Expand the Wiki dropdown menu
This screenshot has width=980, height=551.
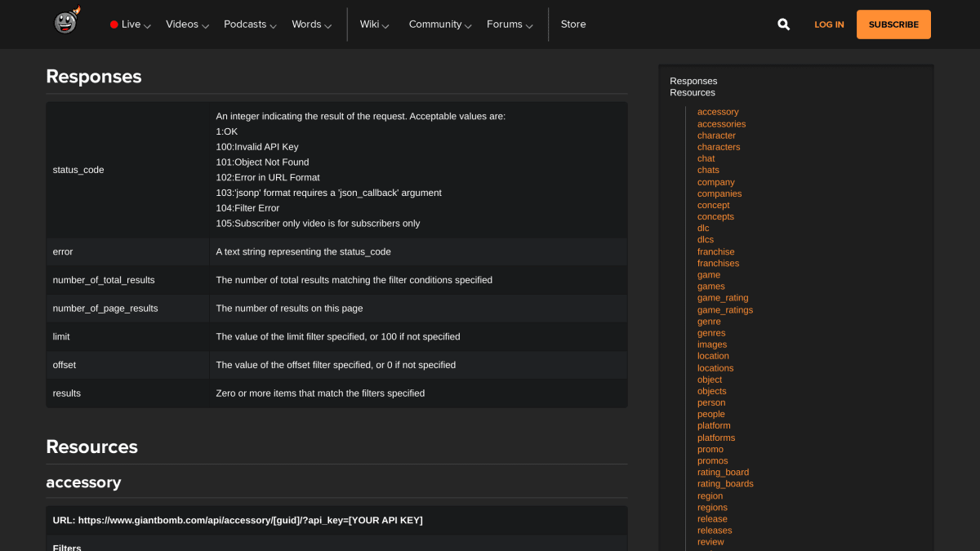374,24
